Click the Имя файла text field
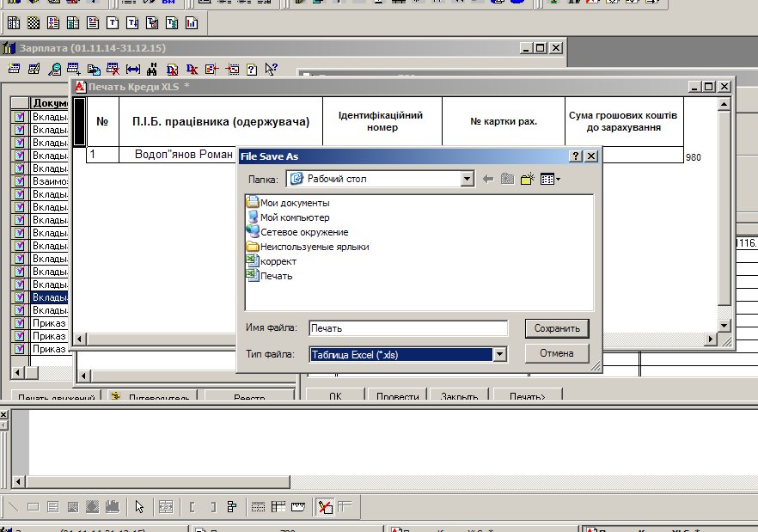This screenshot has width=758, height=532. click(x=407, y=328)
